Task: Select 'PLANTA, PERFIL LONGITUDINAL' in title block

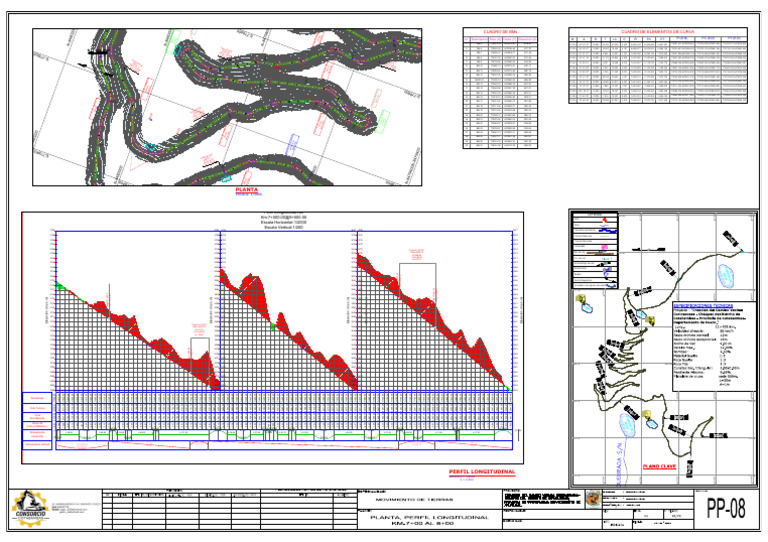Action: point(429,518)
